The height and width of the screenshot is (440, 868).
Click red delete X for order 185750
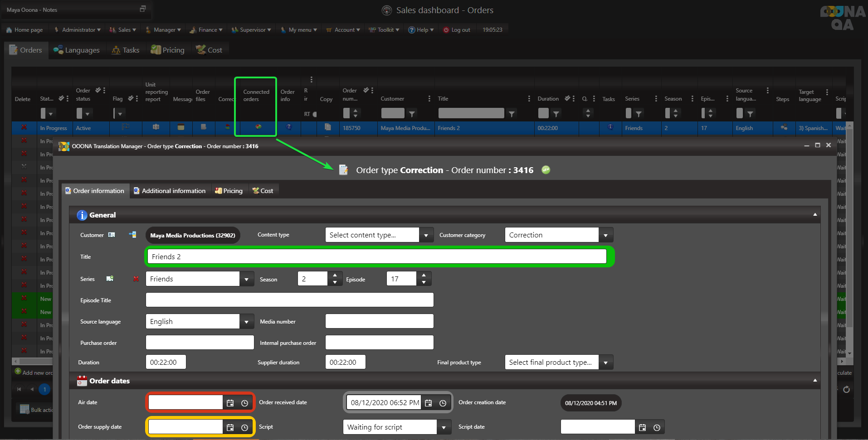[x=24, y=128]
